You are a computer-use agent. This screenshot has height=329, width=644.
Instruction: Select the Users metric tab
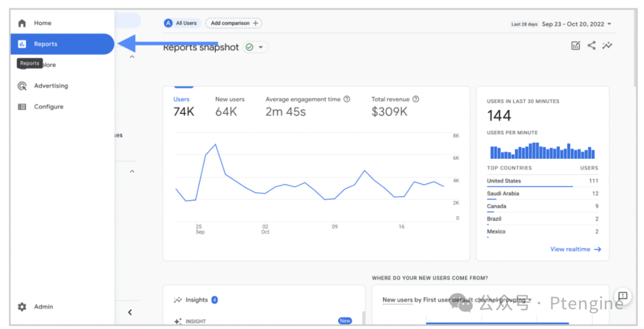[184, 106]
